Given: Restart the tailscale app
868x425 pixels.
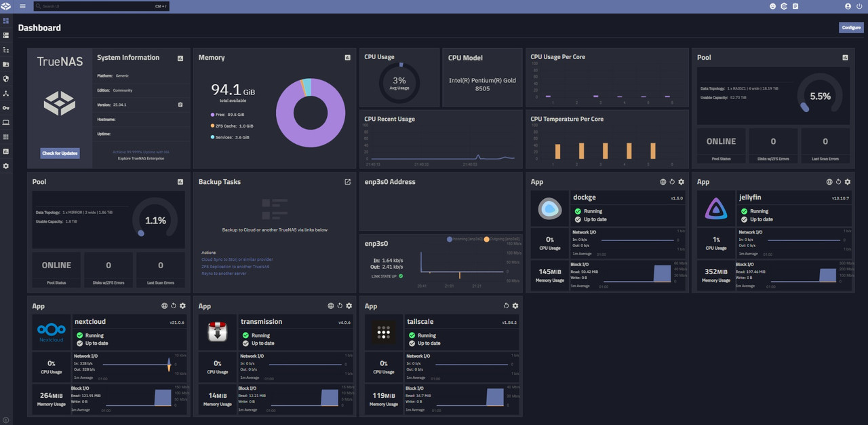Looking at the screenshot, I should tap(506, 306).
